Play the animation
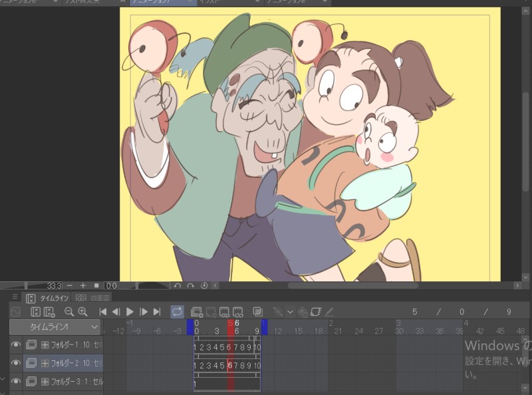Screen dimensions: 532x395 (x=130, y=312)
